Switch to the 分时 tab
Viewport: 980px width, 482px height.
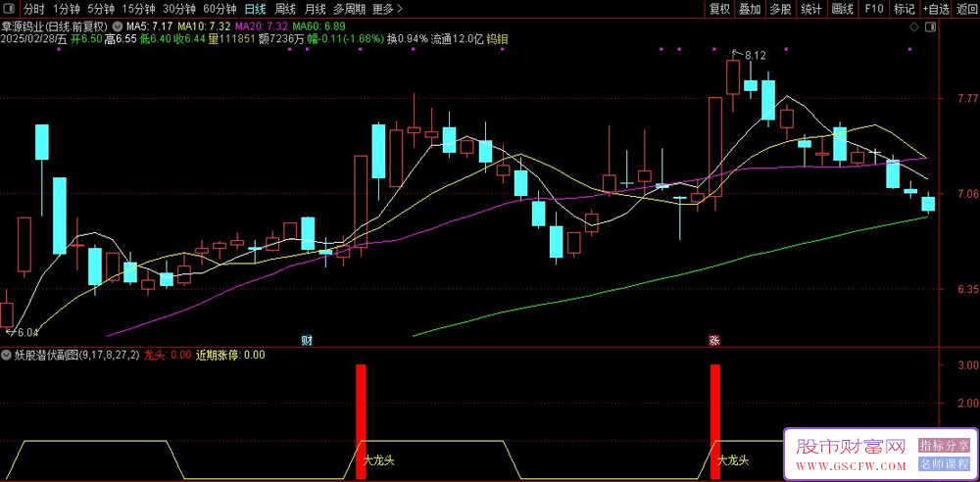[x=34, y=9]
